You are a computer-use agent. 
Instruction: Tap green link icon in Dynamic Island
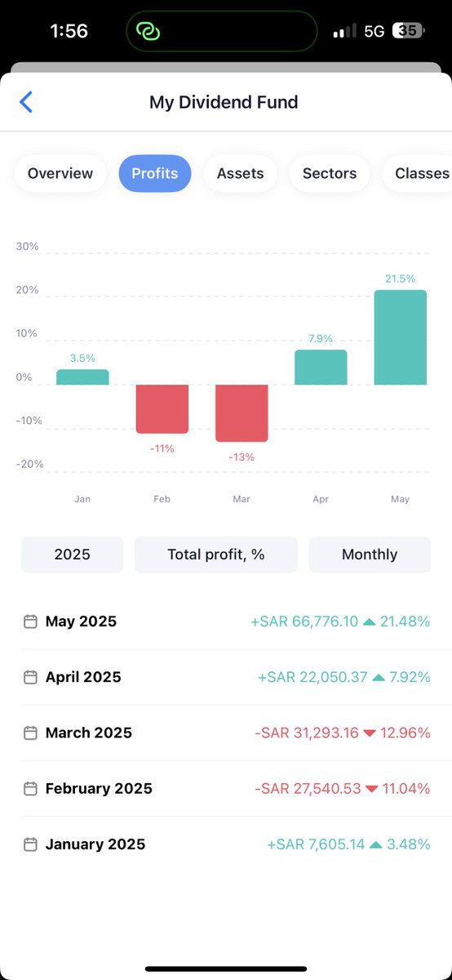click(x=148, y=32)
